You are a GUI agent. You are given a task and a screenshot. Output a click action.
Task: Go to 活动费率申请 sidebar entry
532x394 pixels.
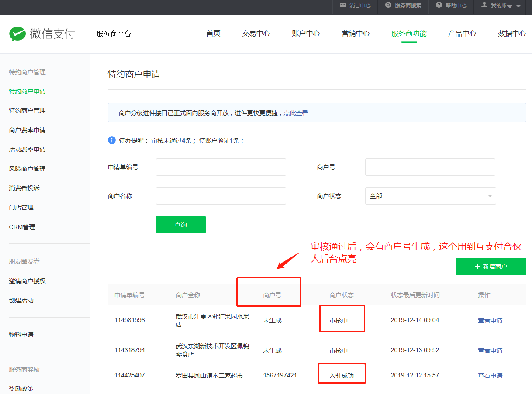coord(27,149)
